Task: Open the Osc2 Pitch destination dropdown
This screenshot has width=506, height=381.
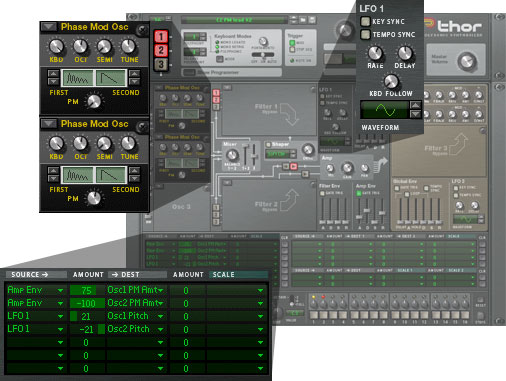Action: pyautogui.click(x=160, y=329)
